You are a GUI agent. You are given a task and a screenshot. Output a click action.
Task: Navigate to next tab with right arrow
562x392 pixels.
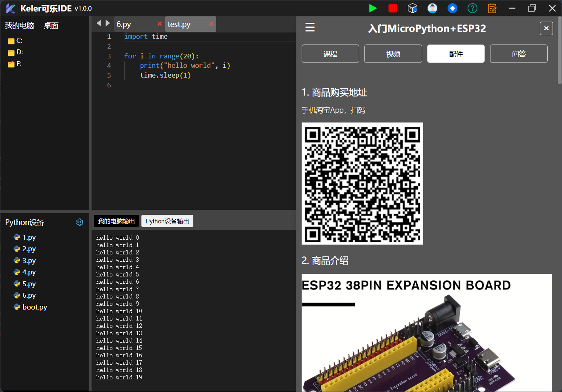[108, 23]
